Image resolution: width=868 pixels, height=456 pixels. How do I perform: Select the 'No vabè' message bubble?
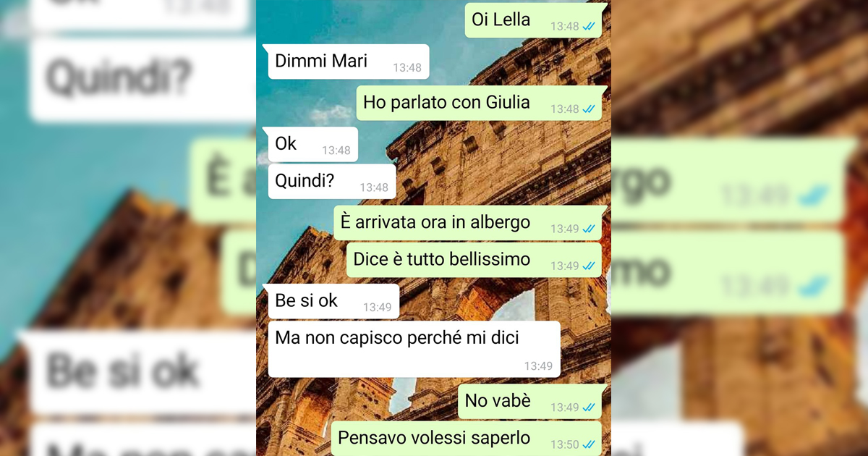[x=531, y=401]
